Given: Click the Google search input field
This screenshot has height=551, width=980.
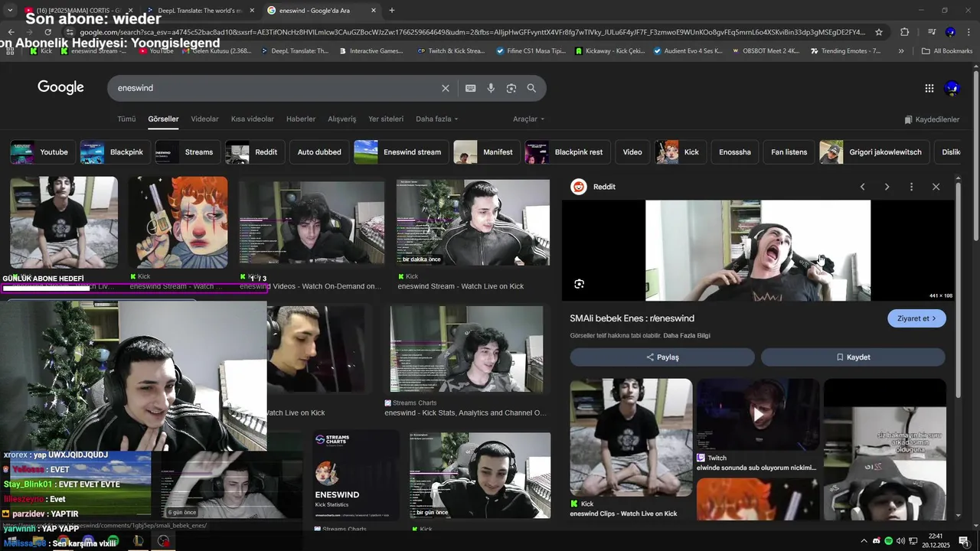Looking at the screenshot, I should [276, 88].
